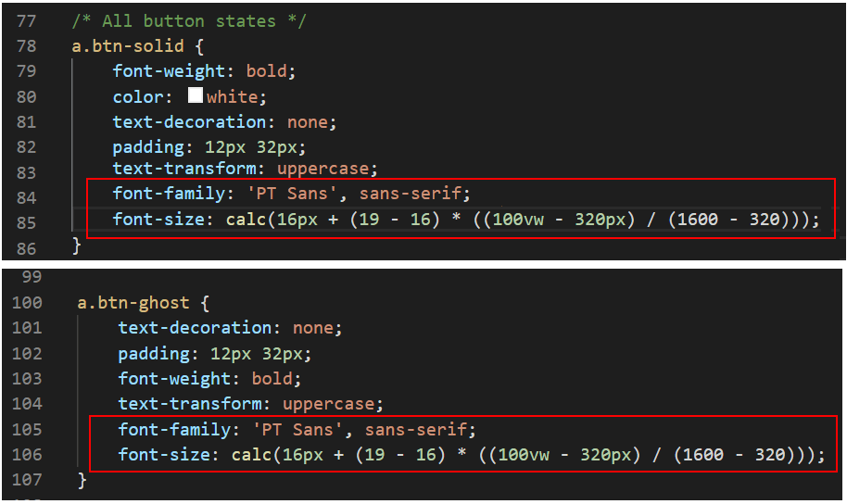Click text-transform property on line 104

click(x=190, y=404)
